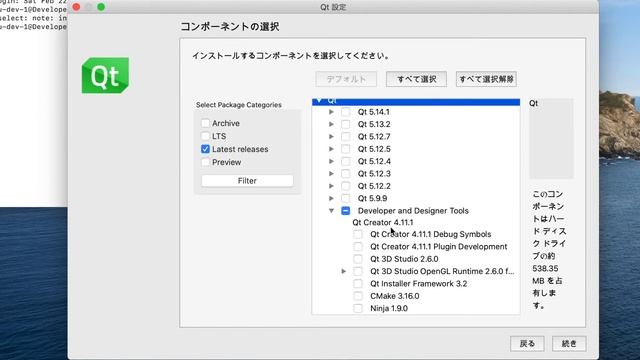Select the Qt 5.14.1 row label
The width and height of the screenshot is (640, 360).
click(x=373, y=112)
